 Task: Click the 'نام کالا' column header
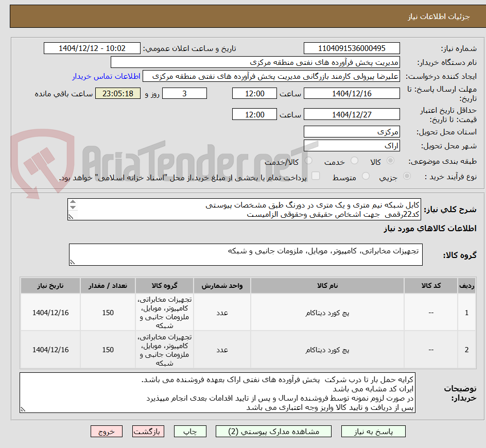pos(327,286)
